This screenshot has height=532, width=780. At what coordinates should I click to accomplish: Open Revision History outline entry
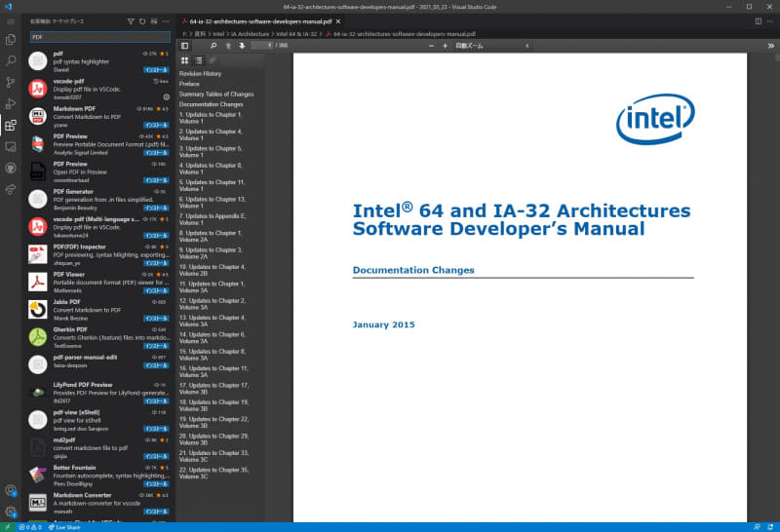click(200, 73)
